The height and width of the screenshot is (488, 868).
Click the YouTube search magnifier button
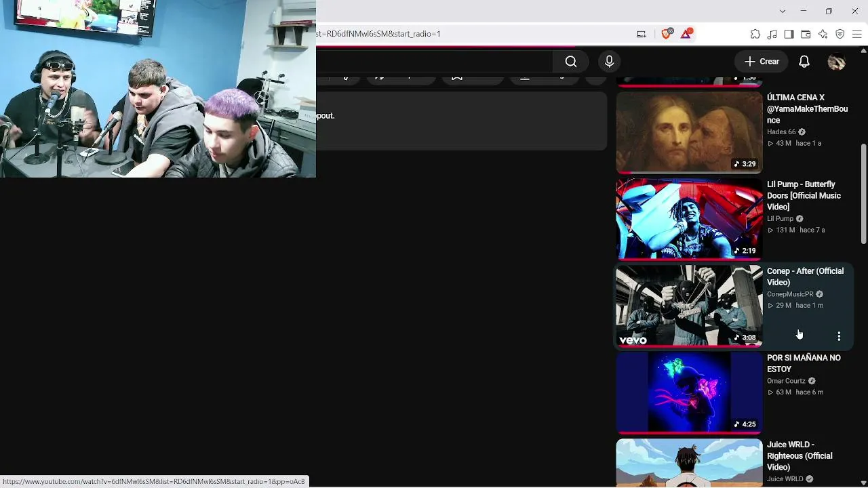pyautogui.click(x=571, y=62)
